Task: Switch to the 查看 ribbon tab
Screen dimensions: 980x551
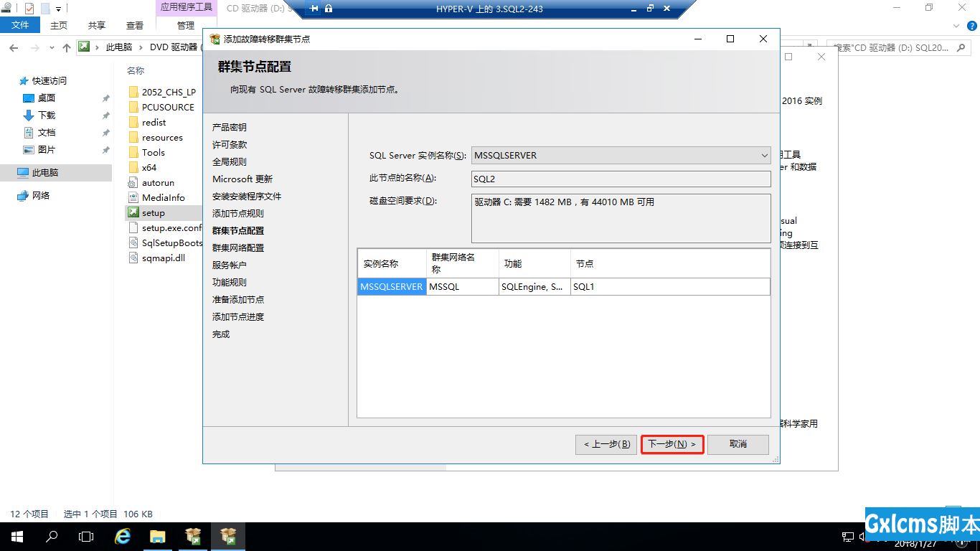Action: pos(135,25)
